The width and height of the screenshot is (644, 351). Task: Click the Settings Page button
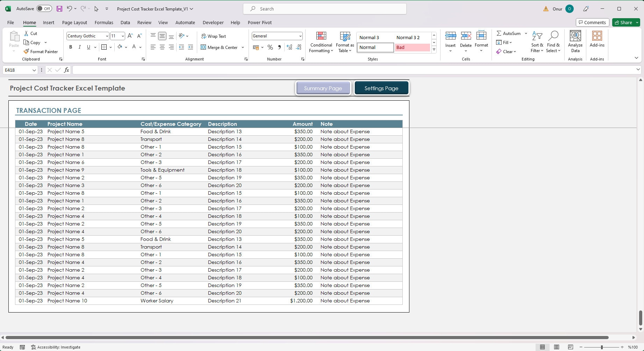pyautogui.click(x=381, y=88)
